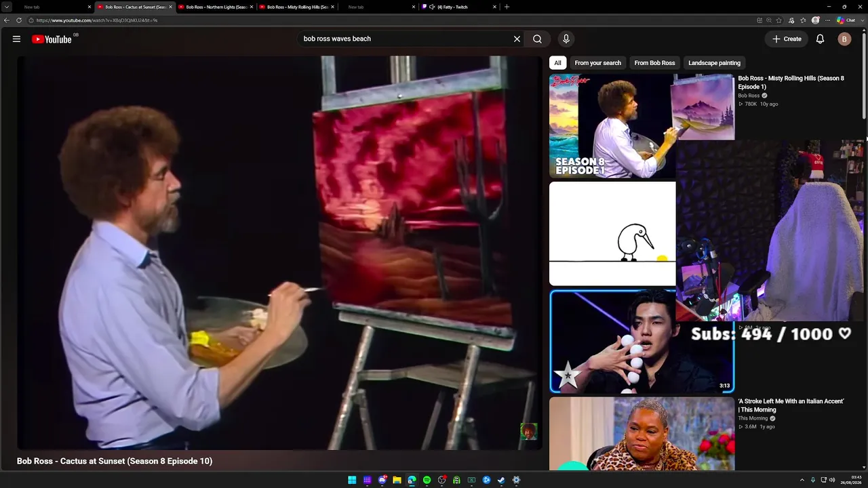Open the This Morning channel link
868x488 pixels.
(x=752, y=418)
